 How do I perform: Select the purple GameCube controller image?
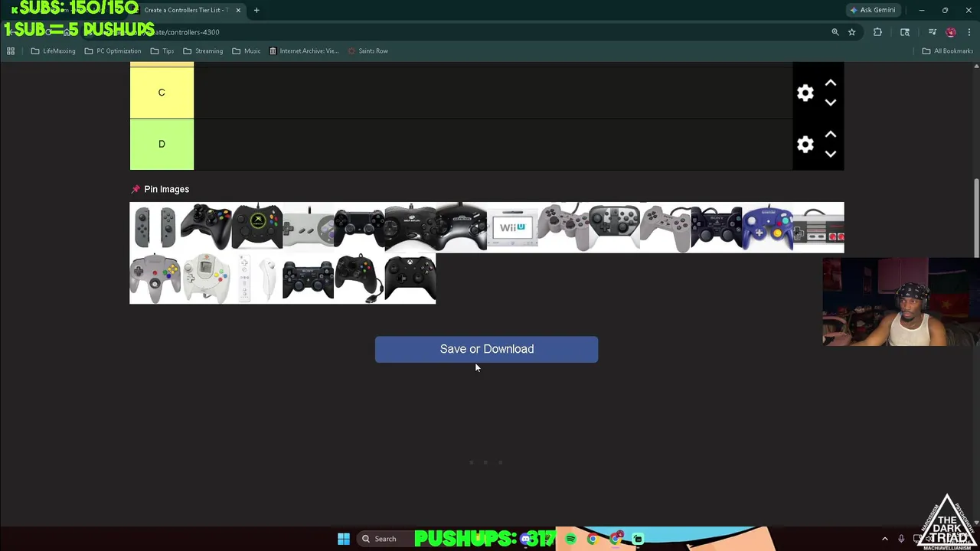767,227
